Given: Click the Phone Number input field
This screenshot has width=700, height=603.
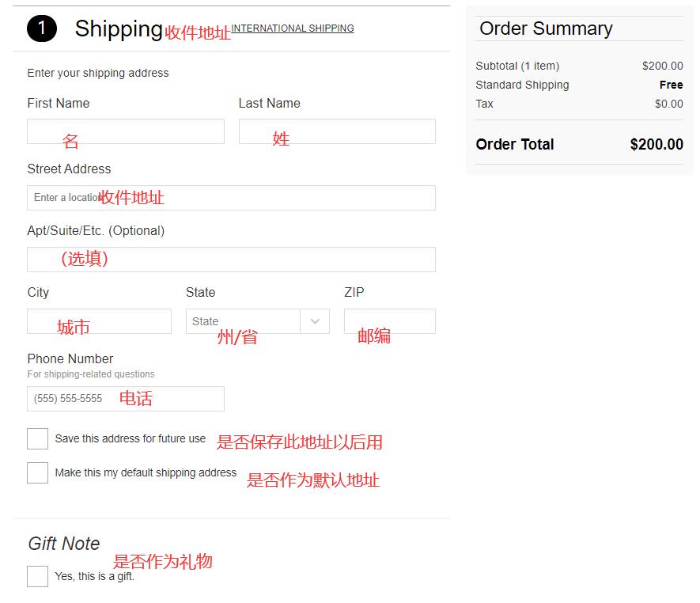Looking at the screenshot, I should click(126, 399).
